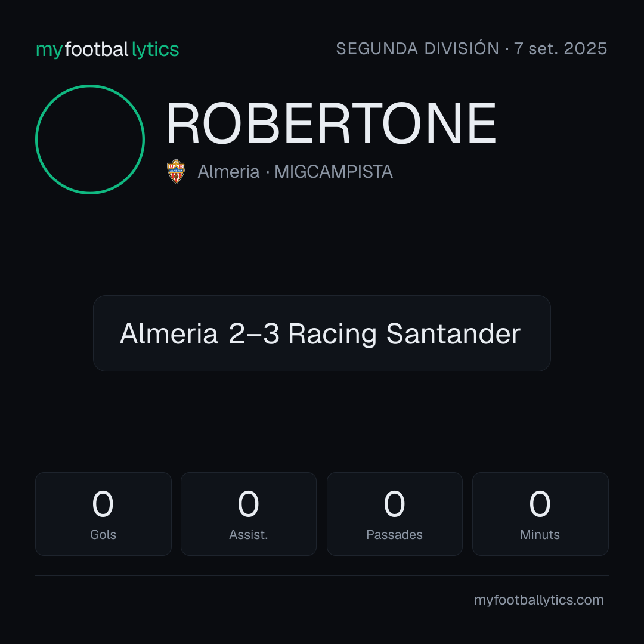Click the zero value above Passades
Image resolution: width=644 pixels, height=644 pixels.
click(x=394, y=504)
